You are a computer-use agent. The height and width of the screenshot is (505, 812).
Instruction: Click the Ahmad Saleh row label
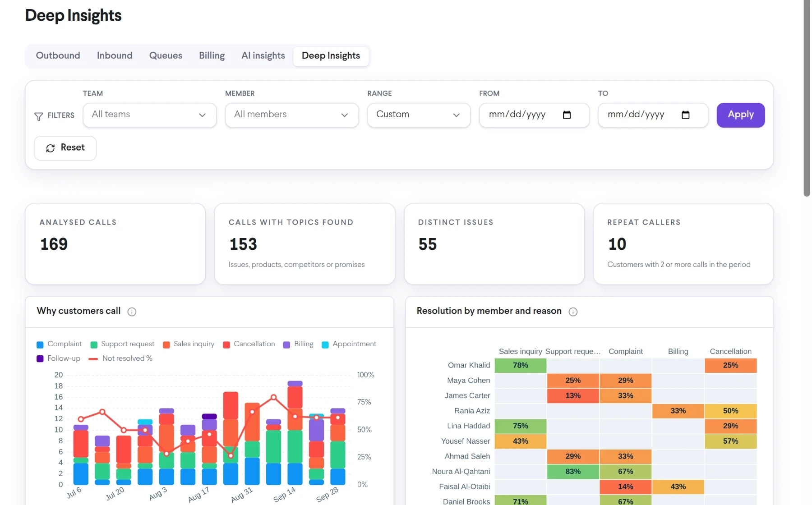pos(467,456)
